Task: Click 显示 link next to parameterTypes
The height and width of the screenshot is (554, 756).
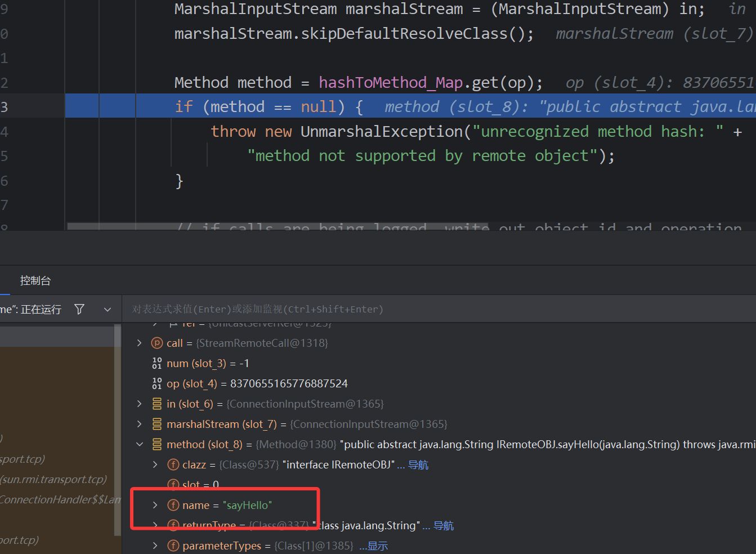Action: coord(377,546)
